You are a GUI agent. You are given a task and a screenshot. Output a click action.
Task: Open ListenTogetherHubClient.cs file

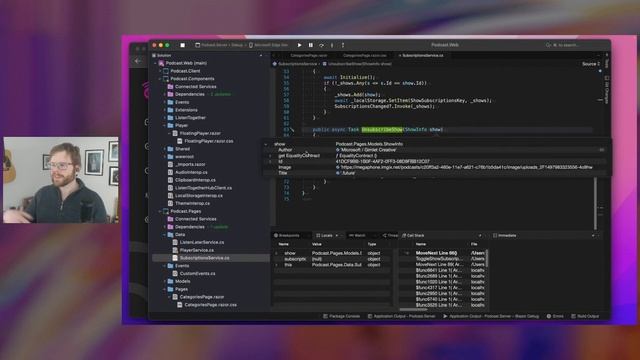pyautogui.click(x=203, y=188)
